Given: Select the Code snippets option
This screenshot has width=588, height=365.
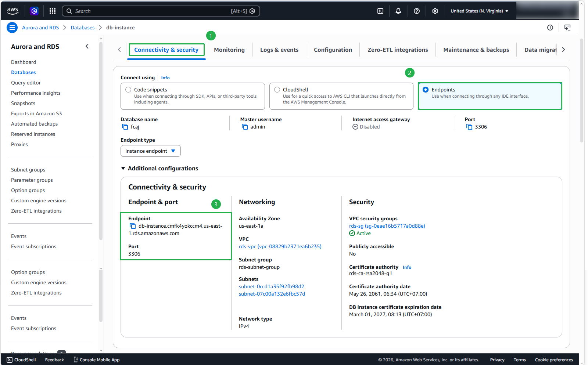Looking at the screenshot, I should click(193, 96).
